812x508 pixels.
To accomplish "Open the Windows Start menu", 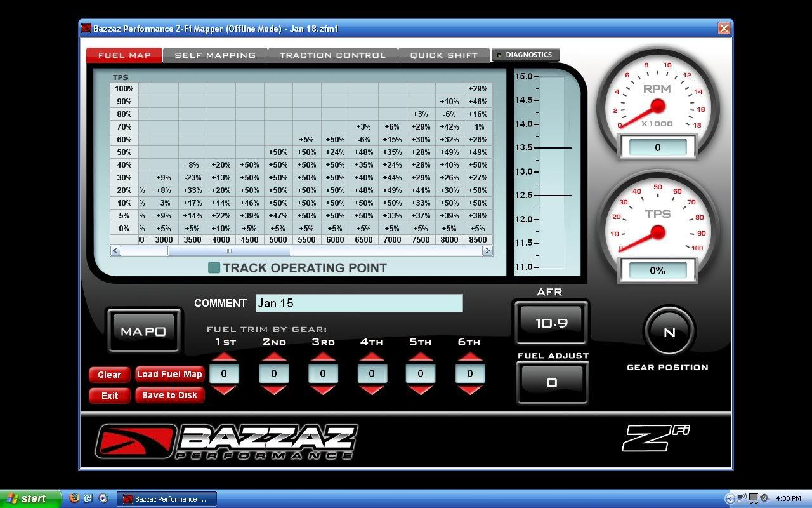I will [30, 498].
